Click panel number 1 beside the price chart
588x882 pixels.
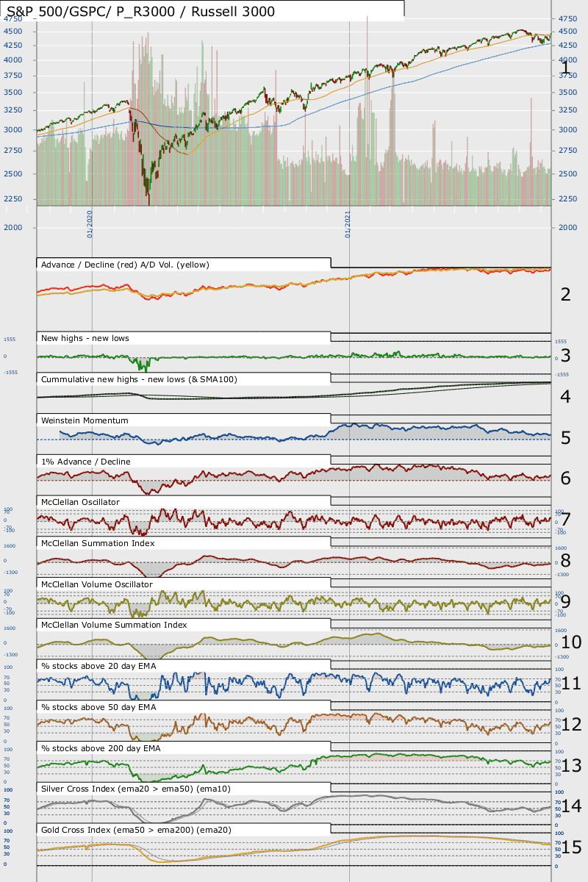point(565,68)
